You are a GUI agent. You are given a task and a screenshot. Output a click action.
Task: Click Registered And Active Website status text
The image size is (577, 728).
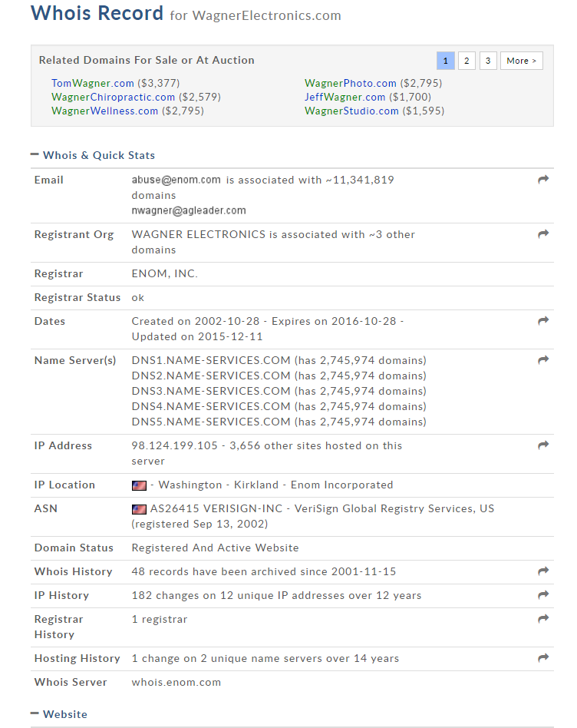tap(215, 548)
